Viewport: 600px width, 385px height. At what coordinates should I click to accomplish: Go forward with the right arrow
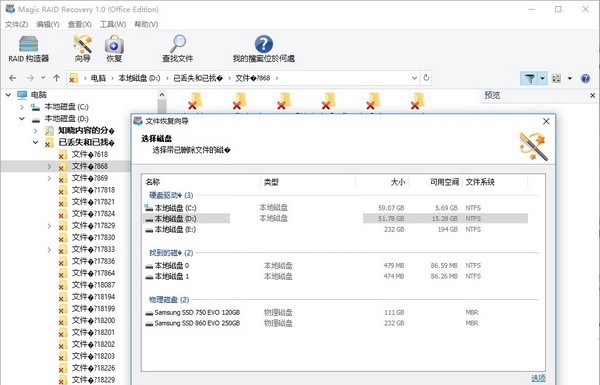[x=30, y=78]
